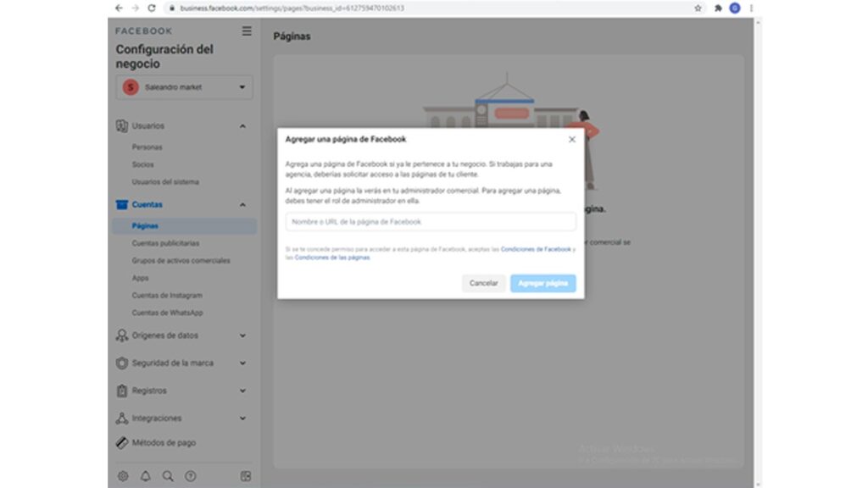Click the FACEBOOK logo text
The height and width of the screenshot is (488, 868).
click(x=144, y=31)
